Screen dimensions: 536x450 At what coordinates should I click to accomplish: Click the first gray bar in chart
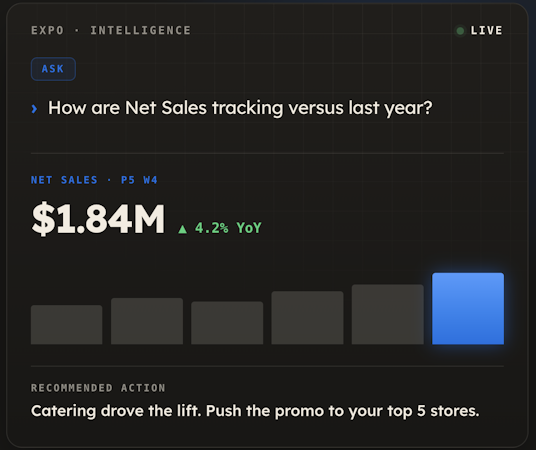pos(66,325)
